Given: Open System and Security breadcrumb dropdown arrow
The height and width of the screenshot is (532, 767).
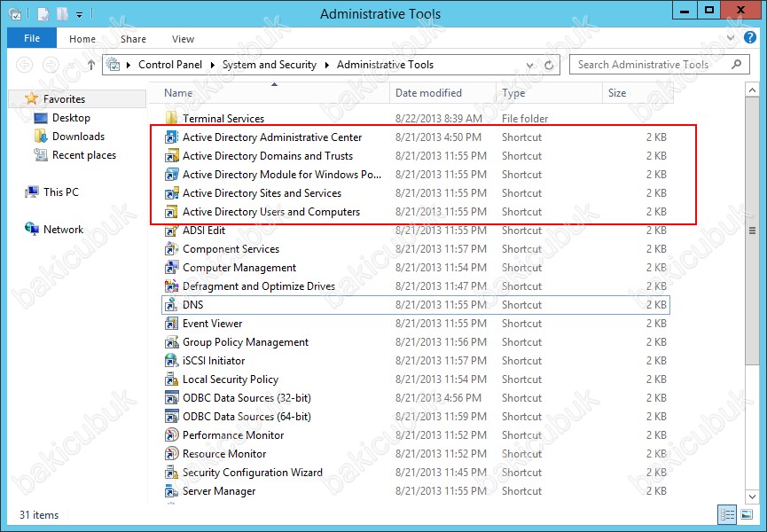Looking at the screenshot, I should 327,65.
